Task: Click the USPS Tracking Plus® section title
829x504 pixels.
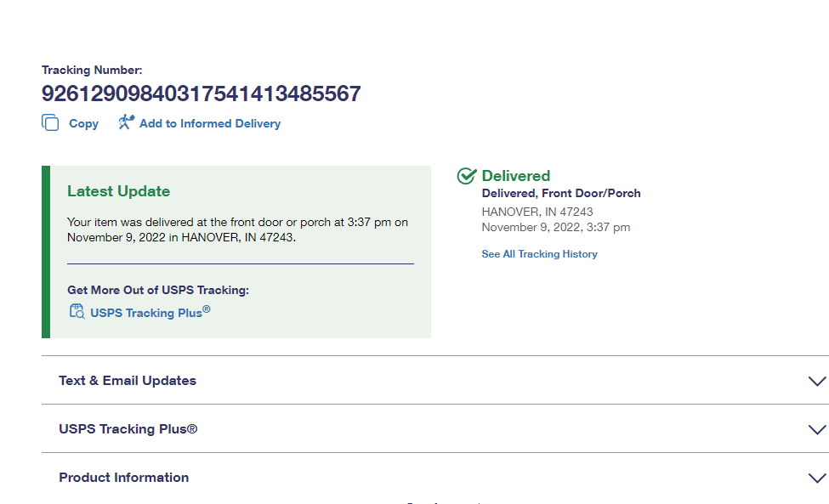Action: point(128,429)
